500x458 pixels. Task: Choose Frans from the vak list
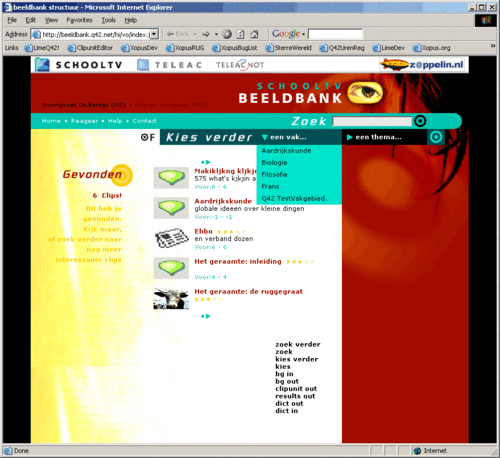[x=270, y=187]
